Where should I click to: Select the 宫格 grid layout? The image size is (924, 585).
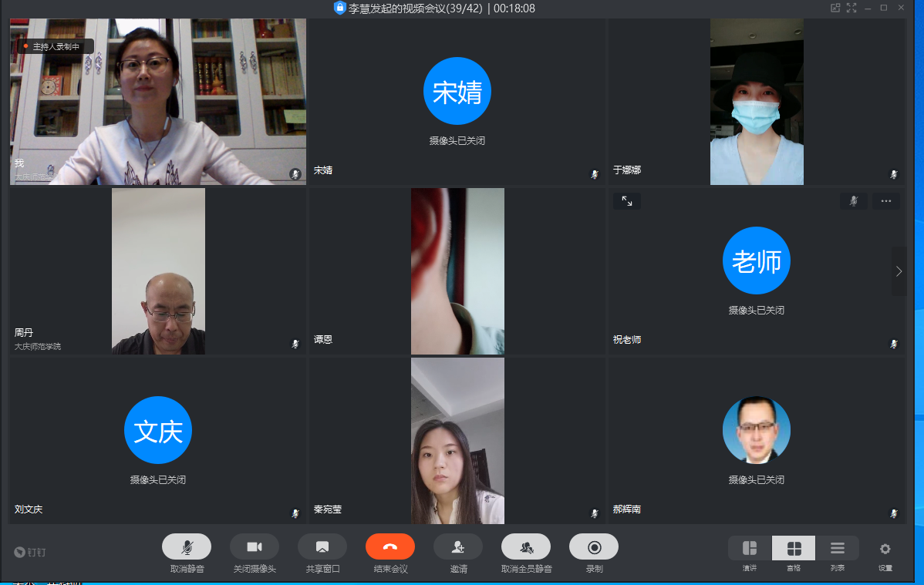tap(794, 548)
